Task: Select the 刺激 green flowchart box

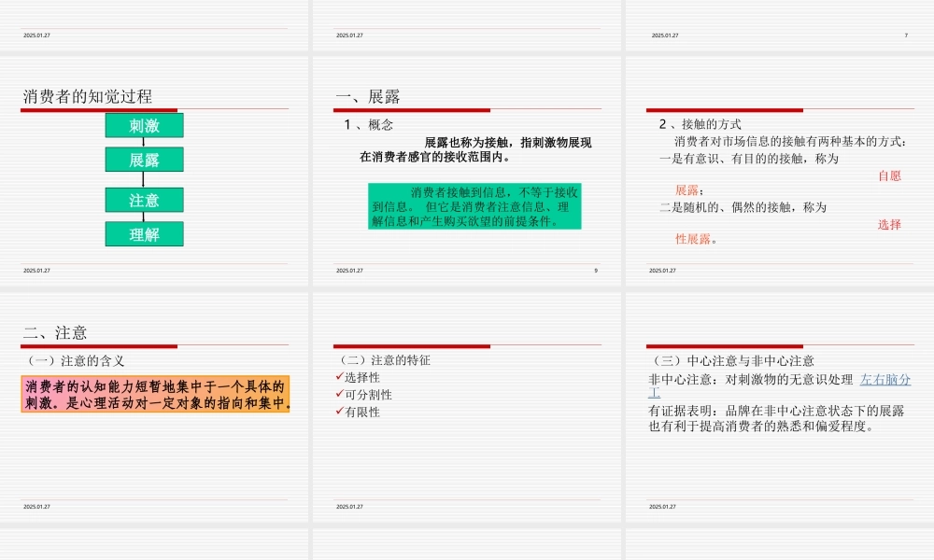Action: click(145, 124)
